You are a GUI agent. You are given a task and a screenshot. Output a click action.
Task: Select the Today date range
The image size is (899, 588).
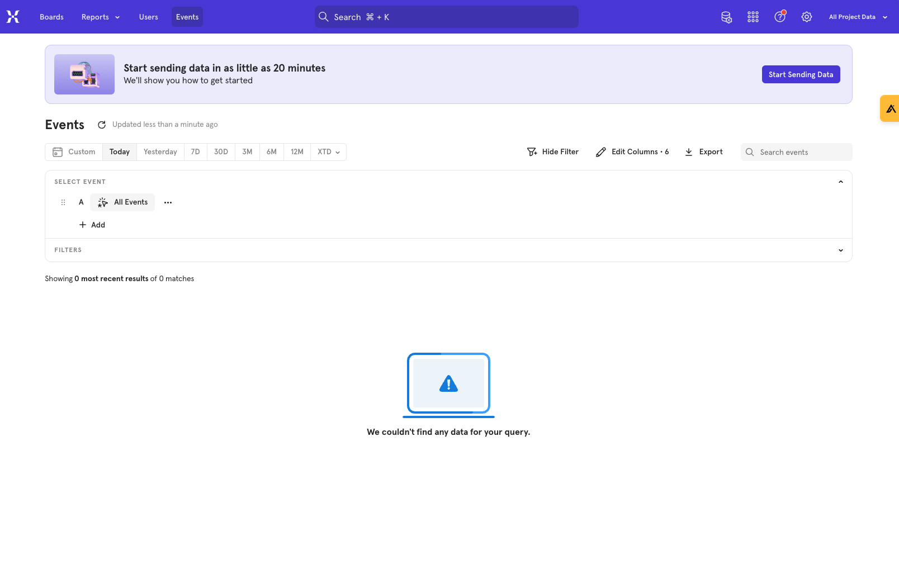[x=120, y=152]
